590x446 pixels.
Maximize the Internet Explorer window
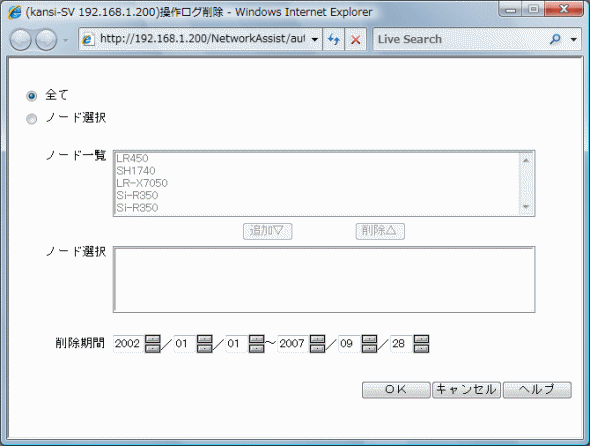coord(533,9)
